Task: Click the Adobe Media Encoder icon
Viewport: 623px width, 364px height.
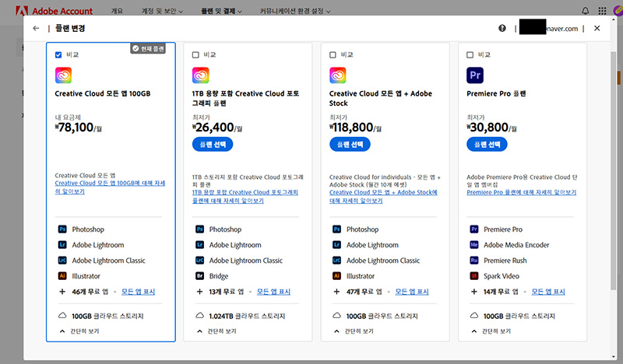Action: [474, 244]
